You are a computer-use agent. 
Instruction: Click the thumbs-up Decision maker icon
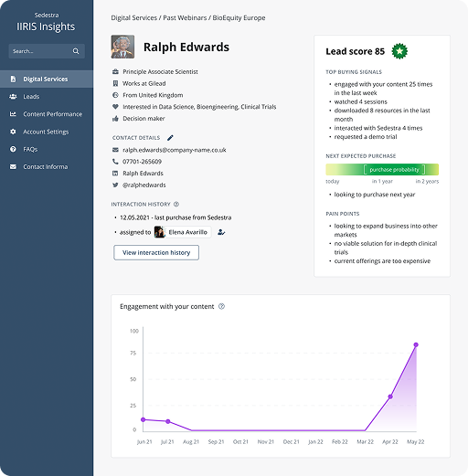coord(115,119)
